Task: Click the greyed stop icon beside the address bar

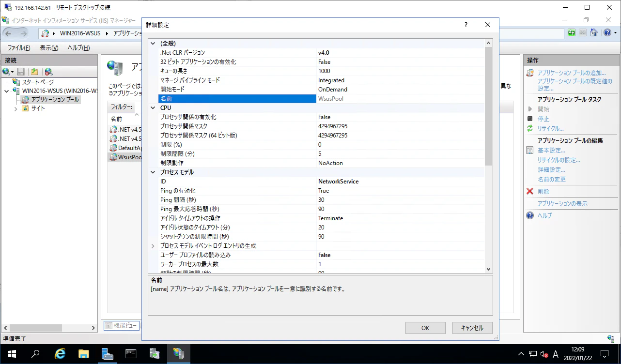Action: pyautogui.click(x=582, y=33)
